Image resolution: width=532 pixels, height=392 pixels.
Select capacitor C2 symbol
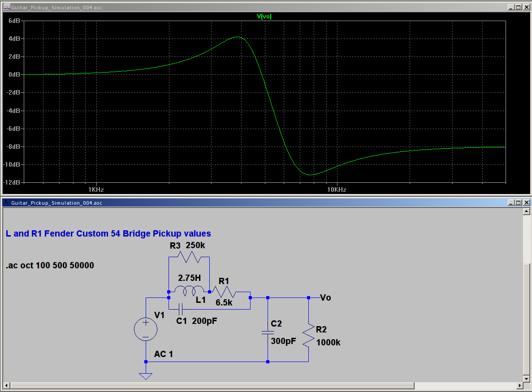pyautogui.click(x=268, y=333)
